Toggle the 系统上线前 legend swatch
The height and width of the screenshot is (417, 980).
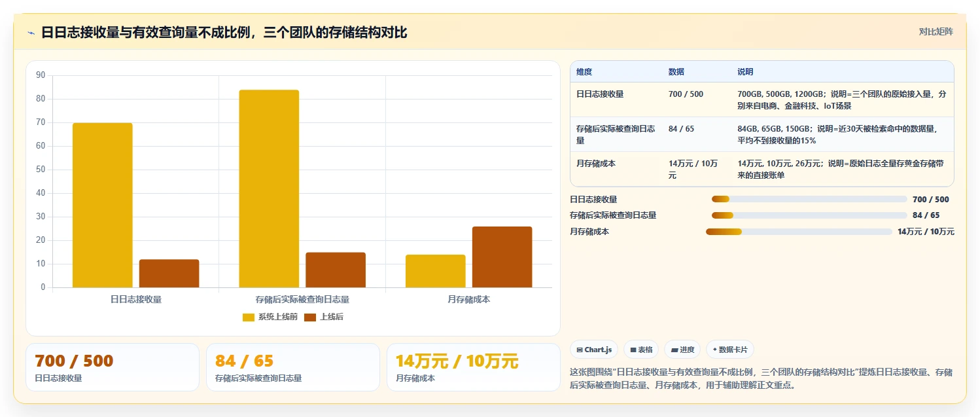(x=249, y=317)
